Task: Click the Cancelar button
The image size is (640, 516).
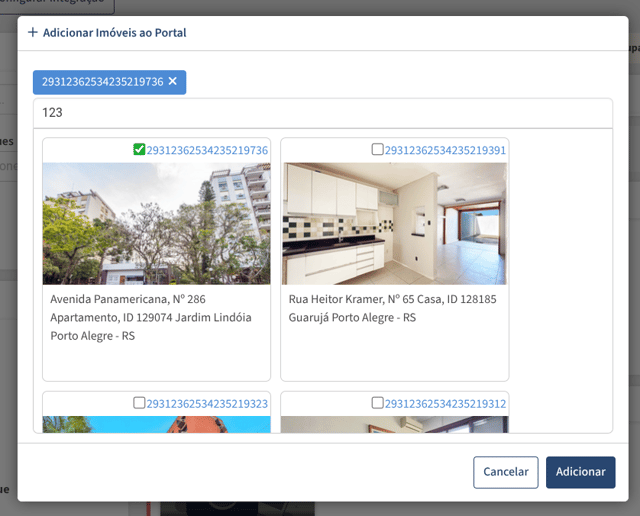Action: click(x=506, y=472)
